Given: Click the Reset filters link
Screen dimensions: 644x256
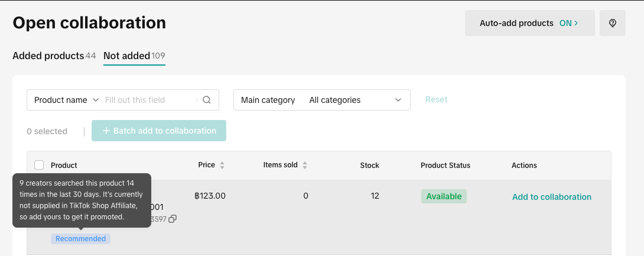Looking at the screenshot, I should tap(436, 99).
